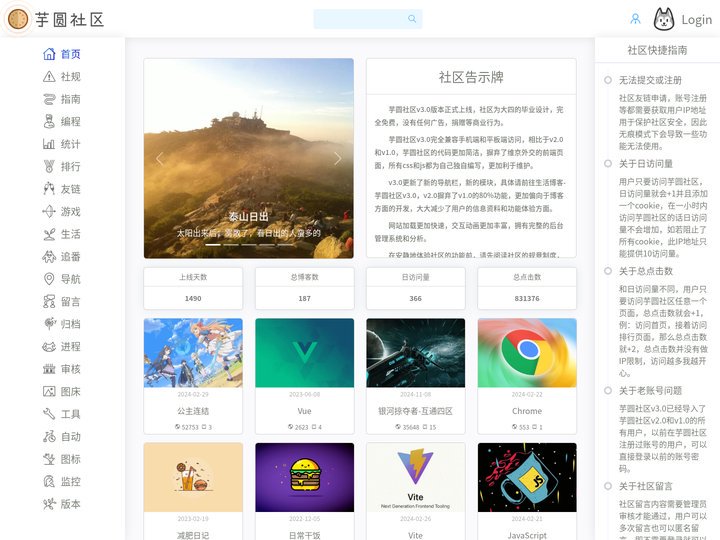This screenshot has height=540, width=720.
Task: Open the user profile icon in header
Action: tap(636, 19)
